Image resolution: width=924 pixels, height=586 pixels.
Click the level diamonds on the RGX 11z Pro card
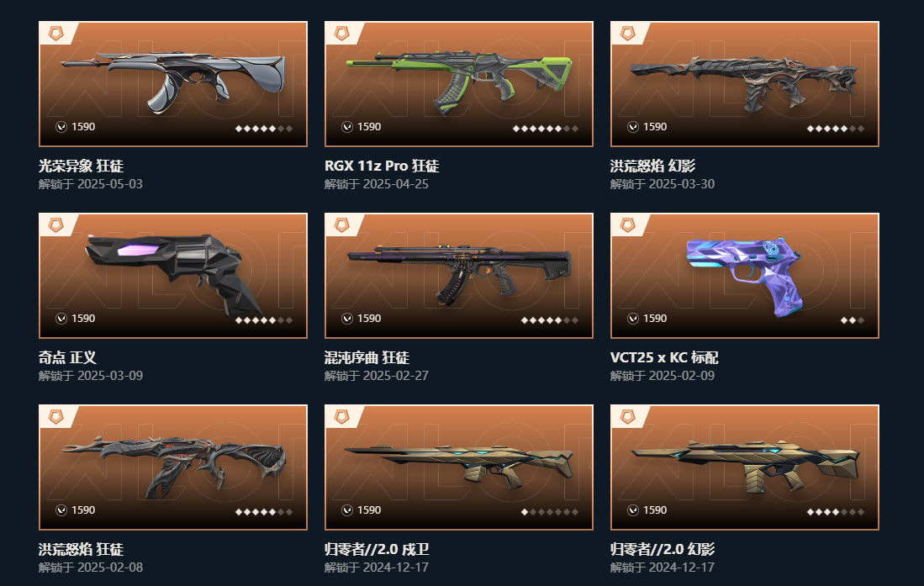545,129
